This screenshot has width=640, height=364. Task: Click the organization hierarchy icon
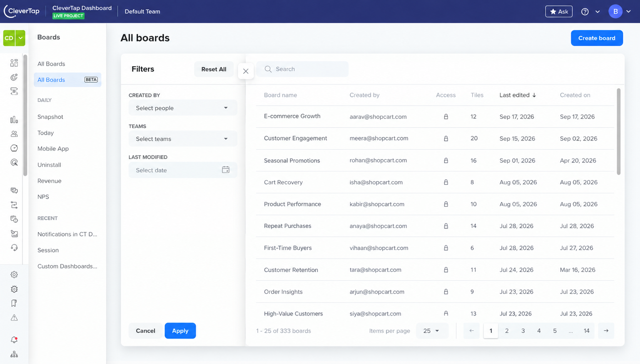(x=14, y=354)
